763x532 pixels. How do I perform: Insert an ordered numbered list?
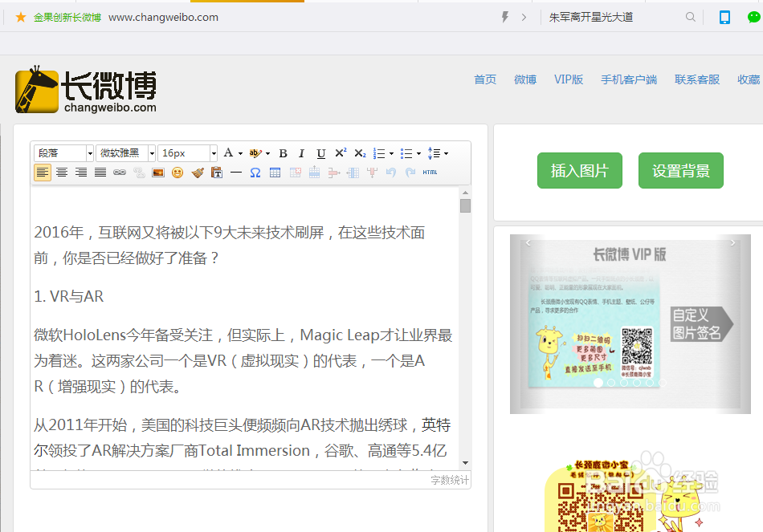(380, 154)
